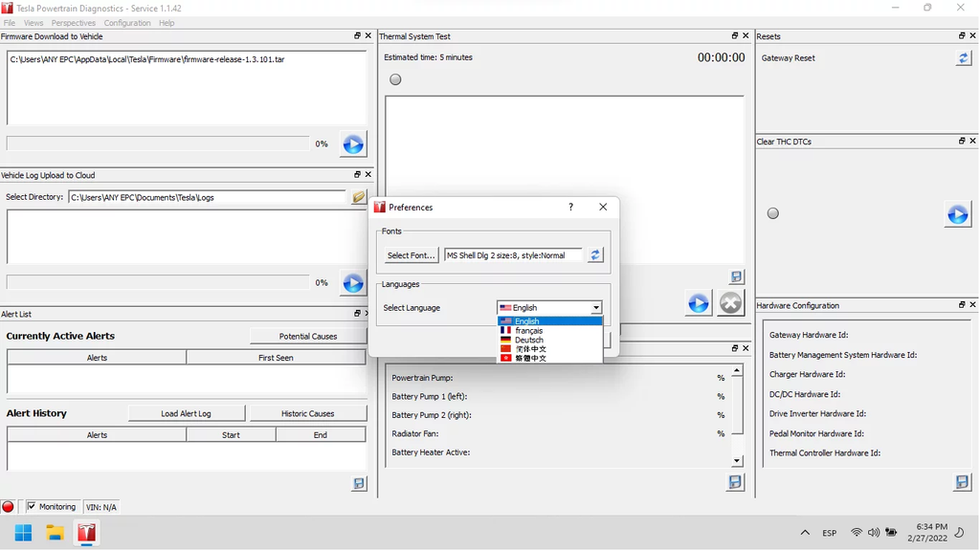Choose français in the language dropdown
Viewport: 980px width, 551px height.
[528, 331]
